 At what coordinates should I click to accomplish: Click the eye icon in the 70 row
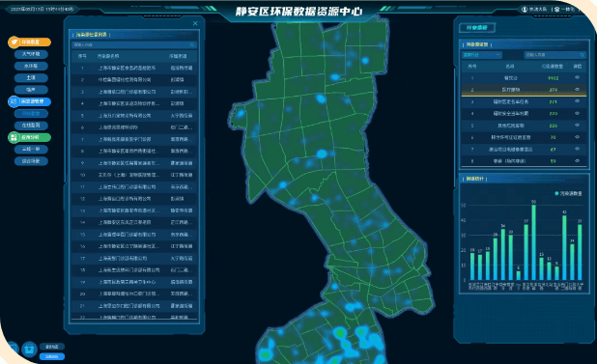(578, 137)
